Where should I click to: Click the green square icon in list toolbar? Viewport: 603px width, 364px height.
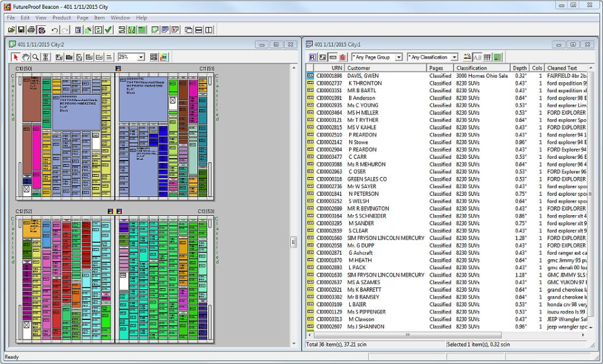[x=497, y=57]
